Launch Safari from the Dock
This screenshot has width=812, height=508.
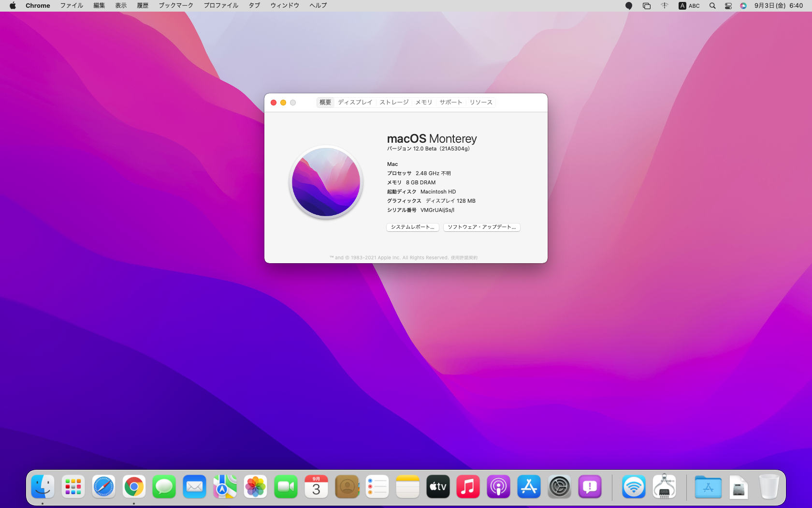coord(103,487)
